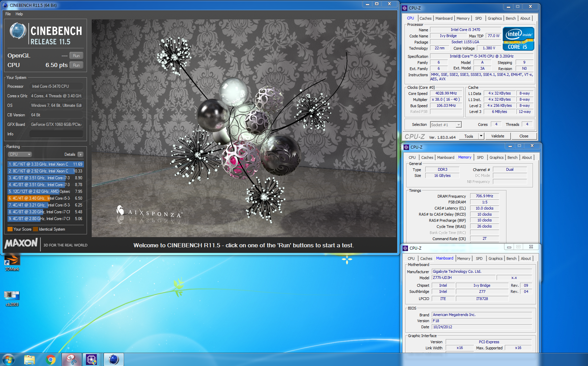The height and width of the screenshot is (366, 588).
Task: Click the BIOS date 10/24/2012
Action: (x=482, y=327)
